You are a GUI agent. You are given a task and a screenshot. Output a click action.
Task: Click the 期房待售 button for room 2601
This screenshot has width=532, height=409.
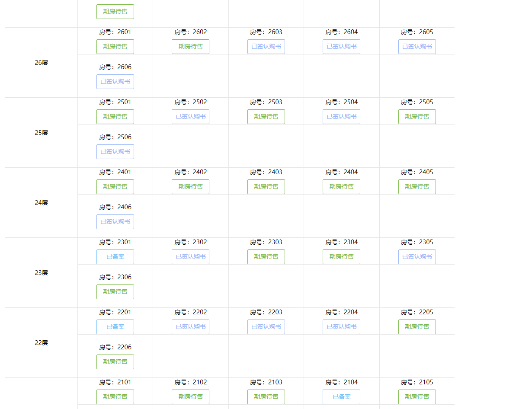click(x=115, y=47)
